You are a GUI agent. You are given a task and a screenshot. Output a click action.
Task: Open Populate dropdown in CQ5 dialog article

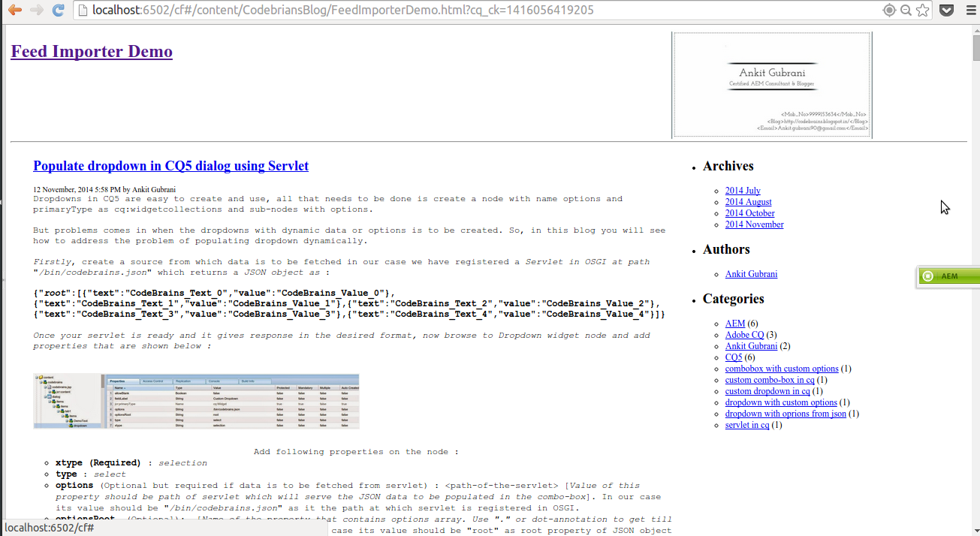tap(170, 166)
